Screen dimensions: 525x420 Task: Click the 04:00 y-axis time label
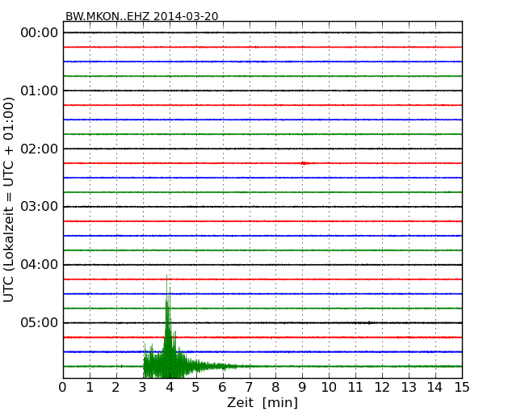point(40,265)
